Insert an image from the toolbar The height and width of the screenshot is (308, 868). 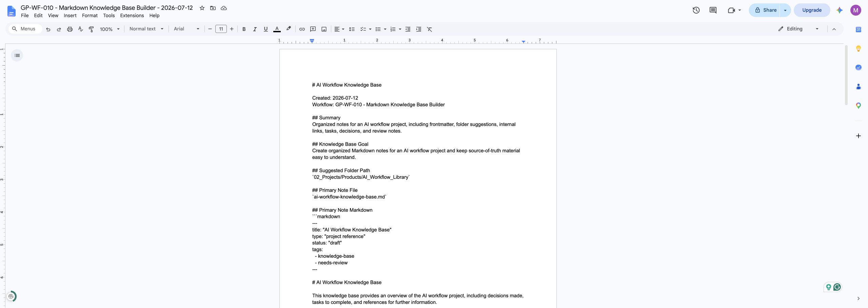click(324, 29)
